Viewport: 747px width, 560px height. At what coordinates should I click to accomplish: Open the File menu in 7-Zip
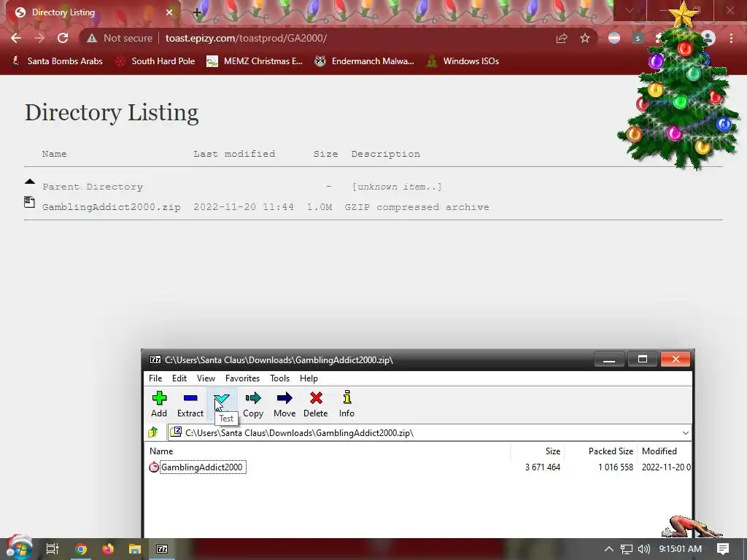(155, 378)
